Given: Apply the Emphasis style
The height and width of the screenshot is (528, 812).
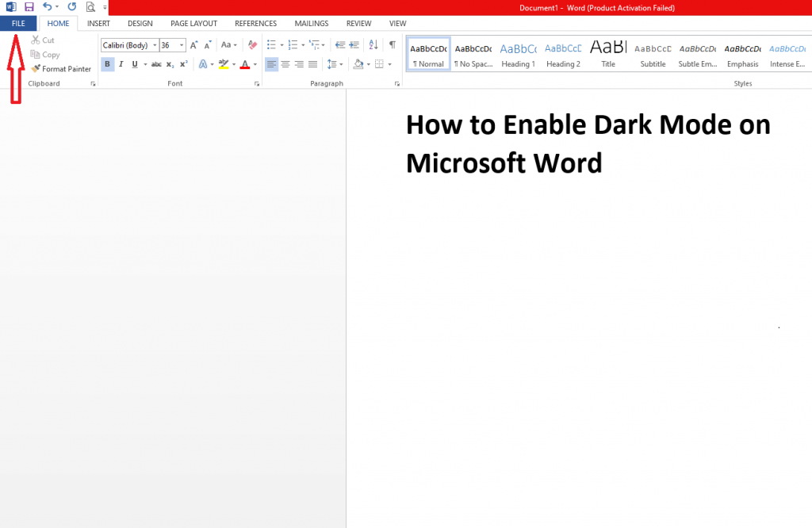Looking at the screenshot, I should [742, 54].
